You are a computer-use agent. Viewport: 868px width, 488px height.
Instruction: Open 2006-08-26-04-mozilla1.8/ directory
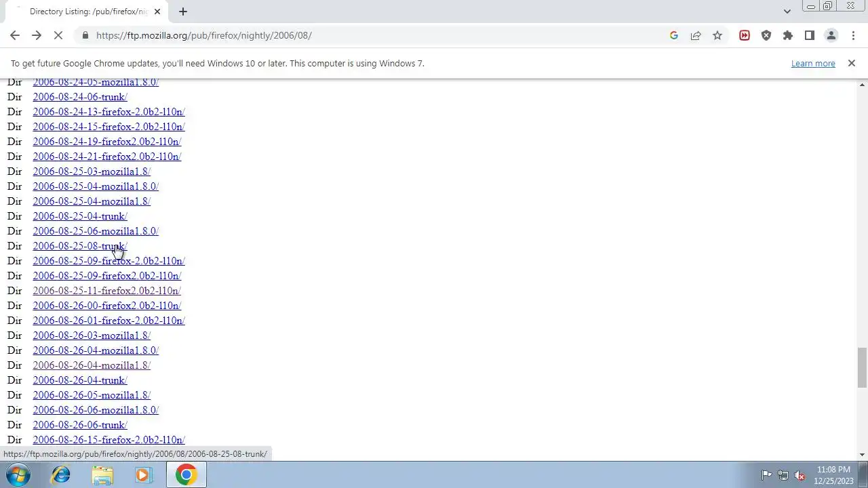(x=92, y=365)
